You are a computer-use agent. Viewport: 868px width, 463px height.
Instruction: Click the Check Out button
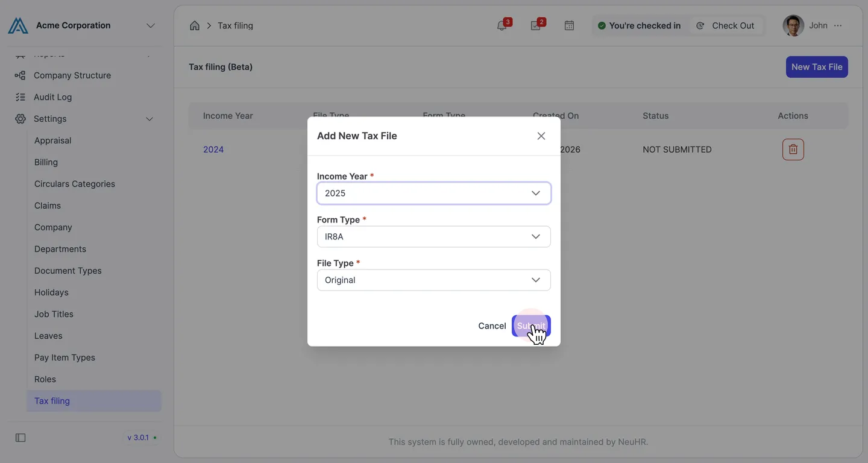point(726,25)
